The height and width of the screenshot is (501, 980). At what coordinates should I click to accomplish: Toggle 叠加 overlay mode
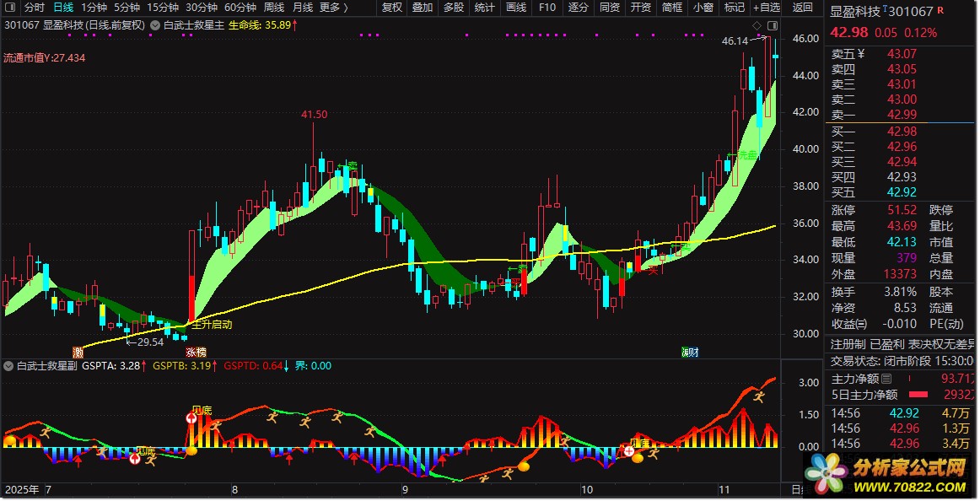[x=423, y=8]
